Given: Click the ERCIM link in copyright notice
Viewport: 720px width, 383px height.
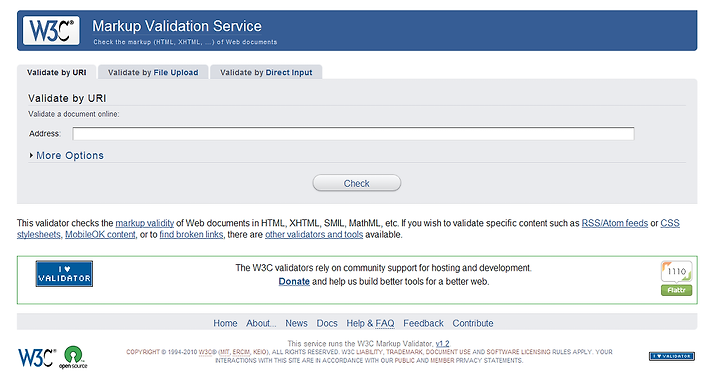Looking at the screenshot, I should (241, 352).
